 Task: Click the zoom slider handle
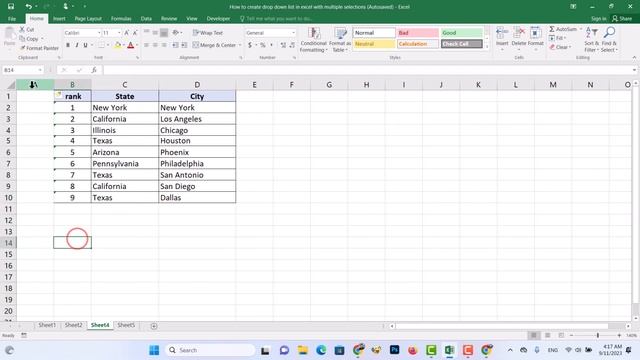click(598, 335)
